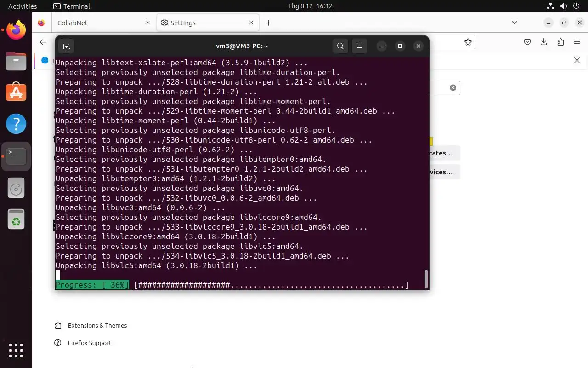
Task: Click 'Unpacking libtext-xslate-perl:amd64' line
Action: coord(181,63)
